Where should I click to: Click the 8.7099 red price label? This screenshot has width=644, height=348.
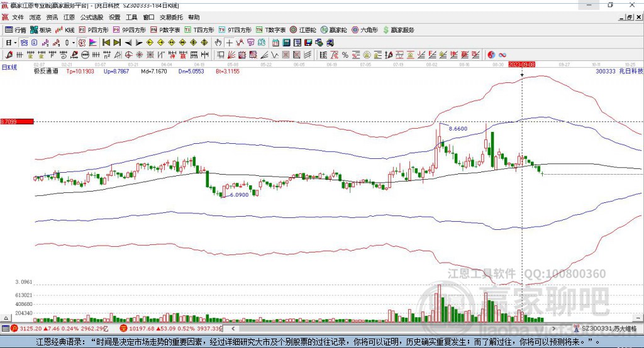[17, 121]
